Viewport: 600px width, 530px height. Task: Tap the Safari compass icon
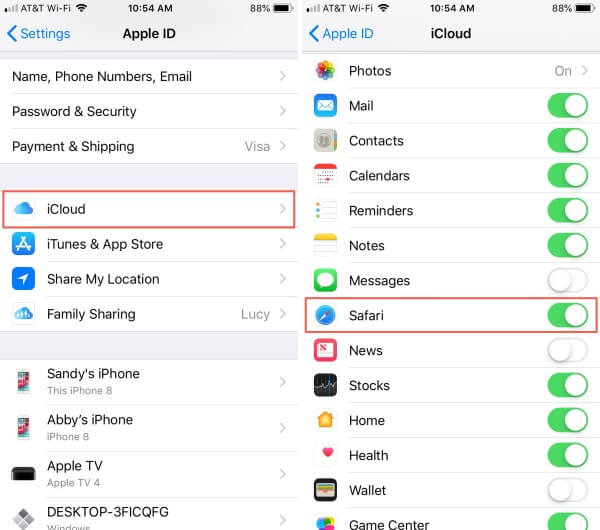[325, 315]
